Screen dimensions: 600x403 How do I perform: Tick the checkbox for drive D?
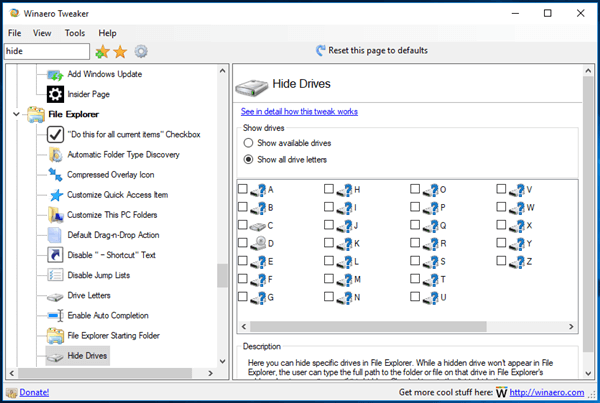coord(243,243)
